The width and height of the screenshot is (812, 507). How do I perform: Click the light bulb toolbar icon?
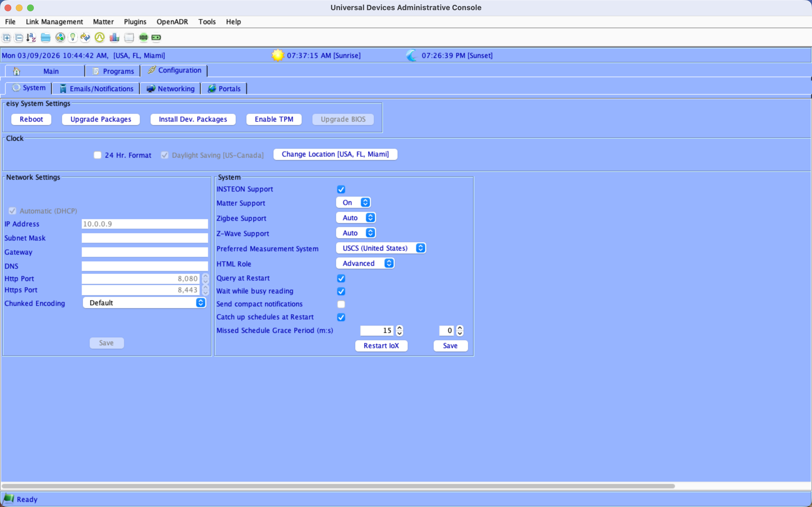(x=72, y=37)
